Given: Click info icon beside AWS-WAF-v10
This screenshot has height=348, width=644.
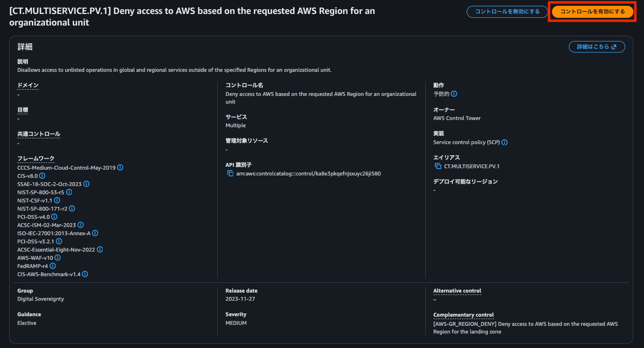Looking at the screenshot, I should click(x=57, y=258).
